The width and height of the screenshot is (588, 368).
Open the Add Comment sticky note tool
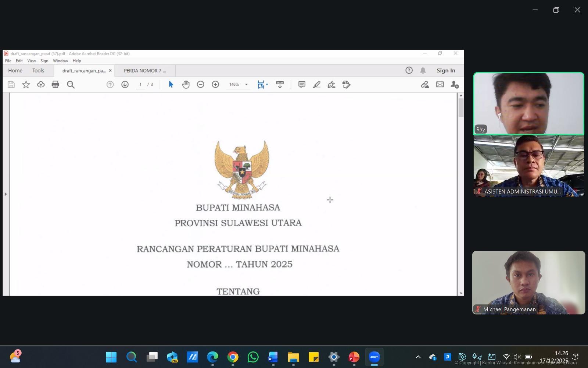[302, 85]
